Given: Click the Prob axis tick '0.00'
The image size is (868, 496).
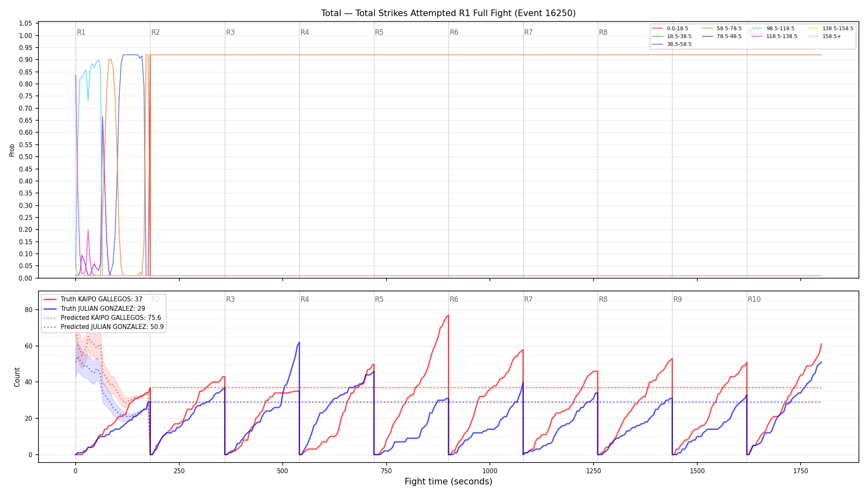Looking at the screenshot, I should (26, 278).
